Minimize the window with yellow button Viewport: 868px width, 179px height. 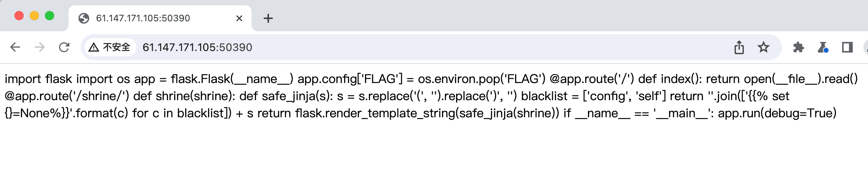(34, 16)
